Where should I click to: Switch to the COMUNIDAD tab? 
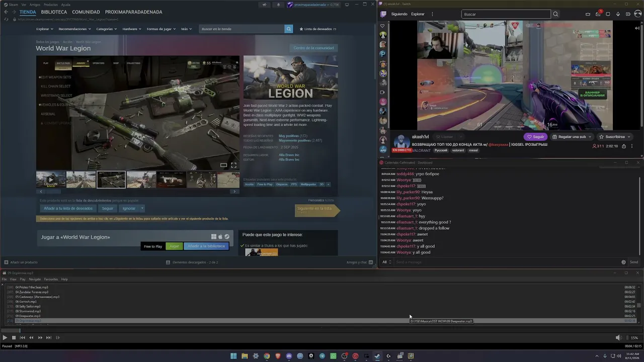pos(86,12)
